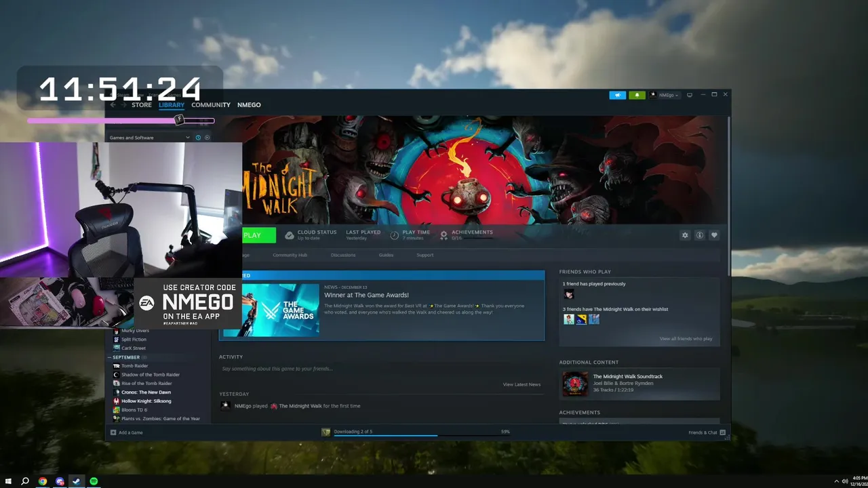The image size is (868, 488).
Task: Select CarX Street in the library list
Action: [134, 348]
